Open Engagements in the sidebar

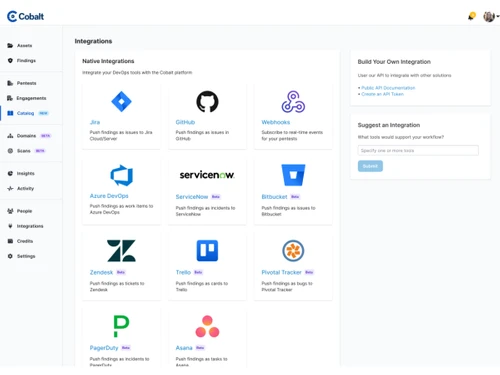(31, 98)
